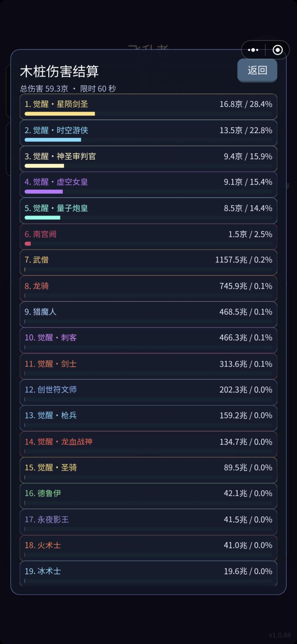
Task: Select the 觉醒·星陨剑圣 damage row
Action: point(148,107)
